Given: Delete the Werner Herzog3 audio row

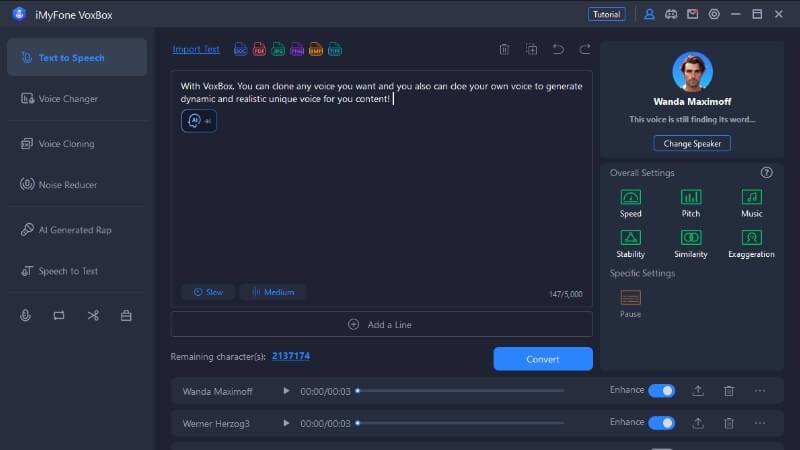Looking at the screenshot, I should click(x=729, y=423).
